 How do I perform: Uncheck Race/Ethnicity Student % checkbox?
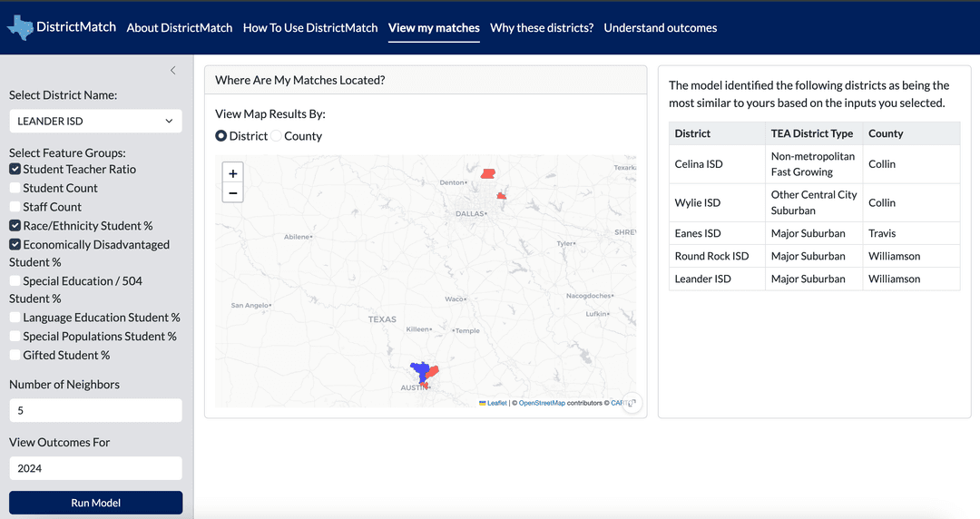point(15,225)
